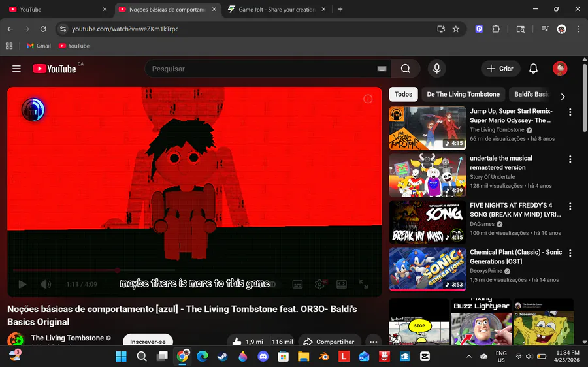The height and width of the screenshot is (367, 588).
Task: Open the Chrome extensions puzzle icon
Action: pyautogui.click(x=496, y=29)
